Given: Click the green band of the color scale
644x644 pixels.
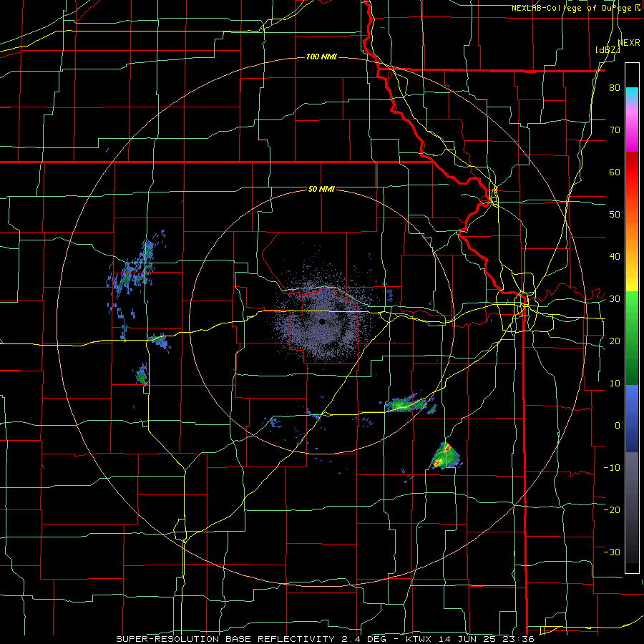Looking at the screenshot, I should [x=632, y=338].
